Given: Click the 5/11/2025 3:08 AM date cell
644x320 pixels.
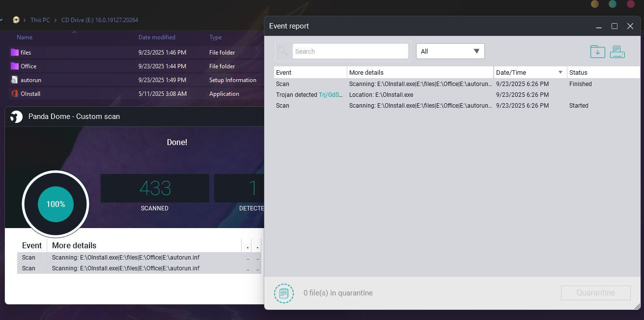Looking at the screenshot, I should pyautogui.click(x=163, y=94).
